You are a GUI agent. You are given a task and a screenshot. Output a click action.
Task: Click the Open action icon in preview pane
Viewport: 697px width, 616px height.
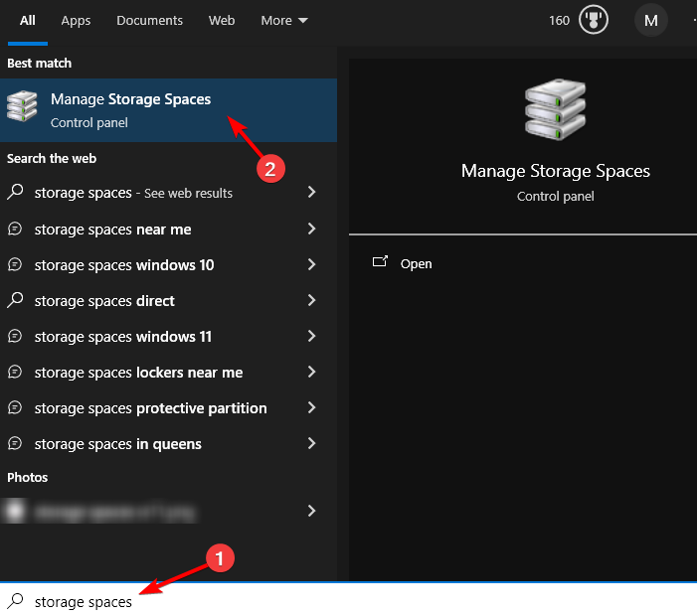(380, 261)
